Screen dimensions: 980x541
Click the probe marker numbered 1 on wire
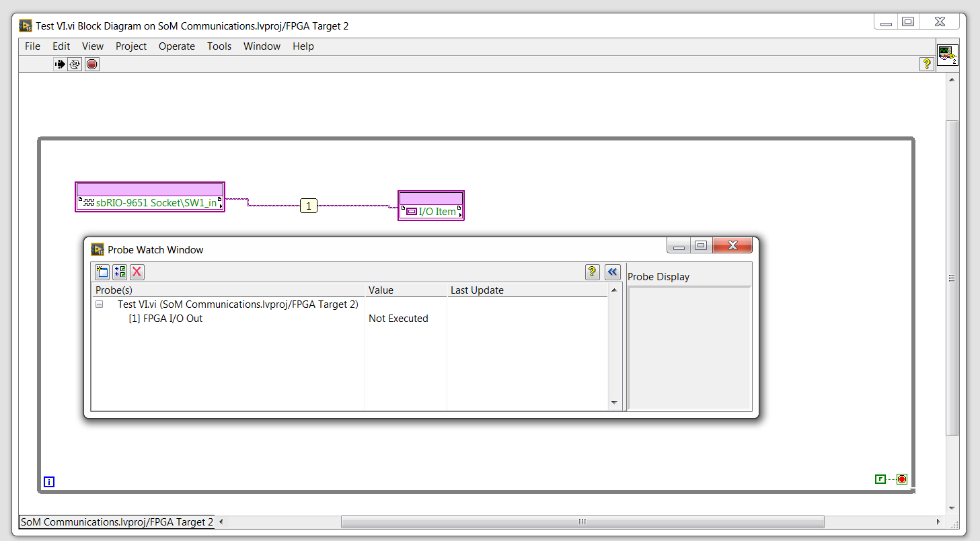point(309,206)
